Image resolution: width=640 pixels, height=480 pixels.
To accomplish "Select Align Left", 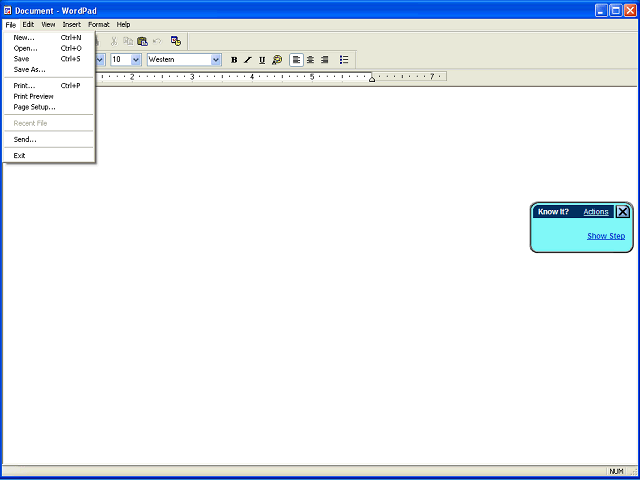I will (296, 60).
